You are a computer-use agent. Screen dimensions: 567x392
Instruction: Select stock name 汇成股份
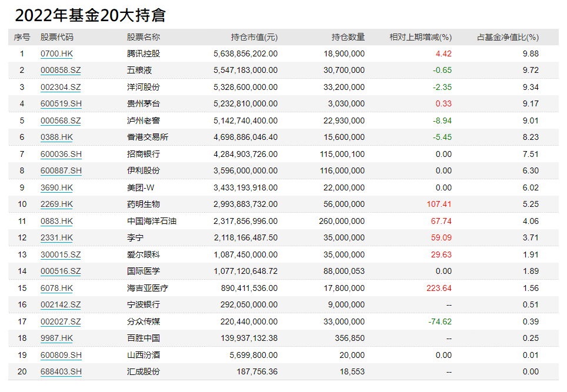click(143, 372)
